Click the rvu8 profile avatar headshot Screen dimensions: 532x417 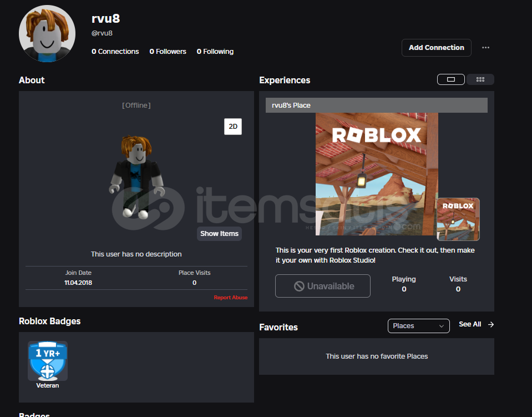click(x=47, y=33)
